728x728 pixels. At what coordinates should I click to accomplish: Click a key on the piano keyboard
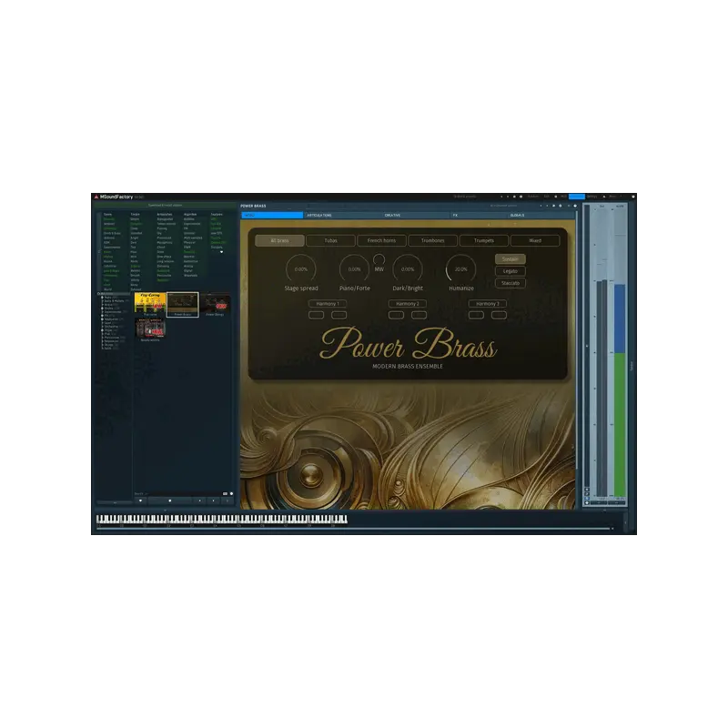click(221, 519)
